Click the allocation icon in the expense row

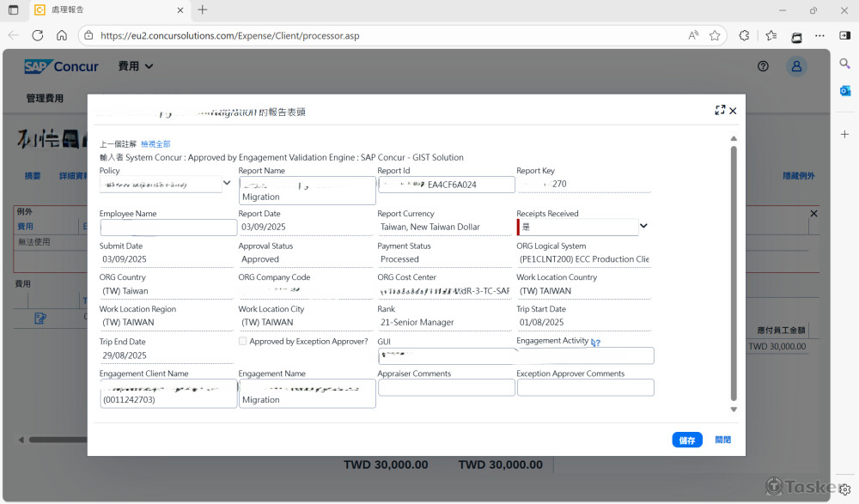click(x=40, y=318)
